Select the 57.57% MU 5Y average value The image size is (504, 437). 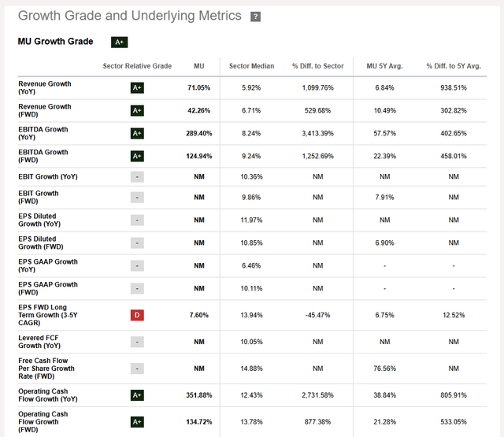click(385, 133)
